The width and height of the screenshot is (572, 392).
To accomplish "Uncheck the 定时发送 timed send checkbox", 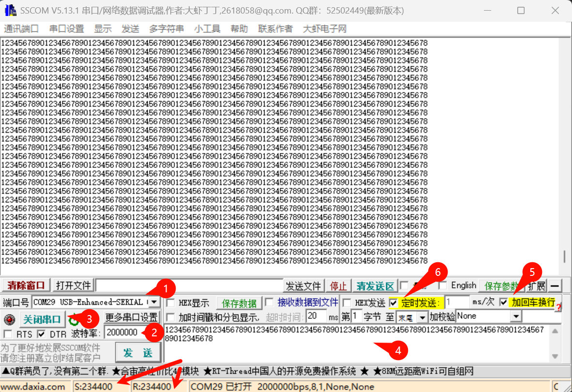I will (393, 302).
